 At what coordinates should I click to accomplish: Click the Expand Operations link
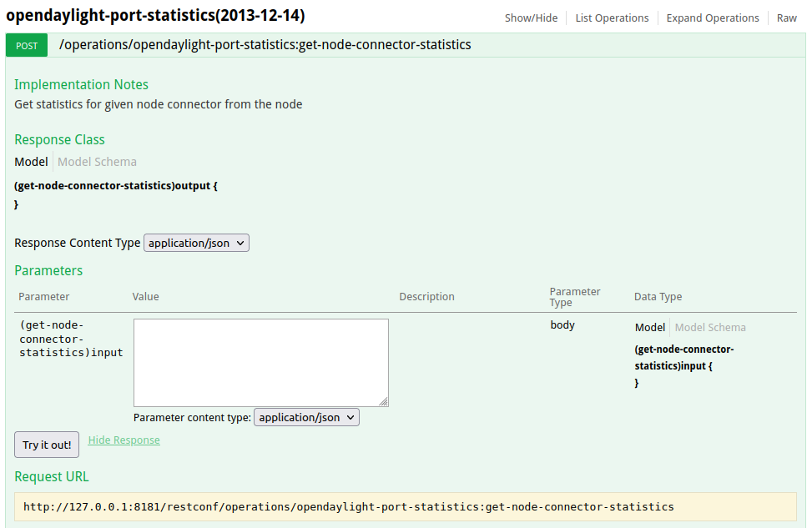click(712, 18)
